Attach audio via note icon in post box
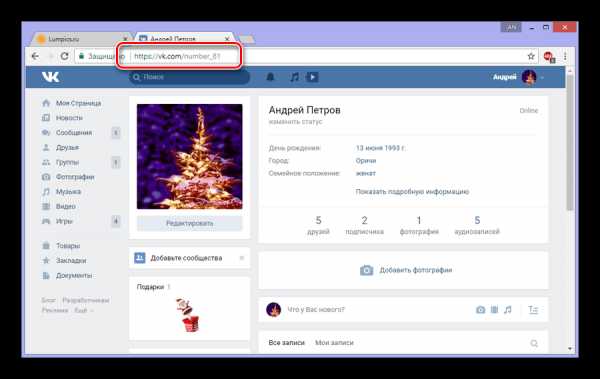Image resolution: width=600 pixels, height=379 pixels. coord(507,310)
